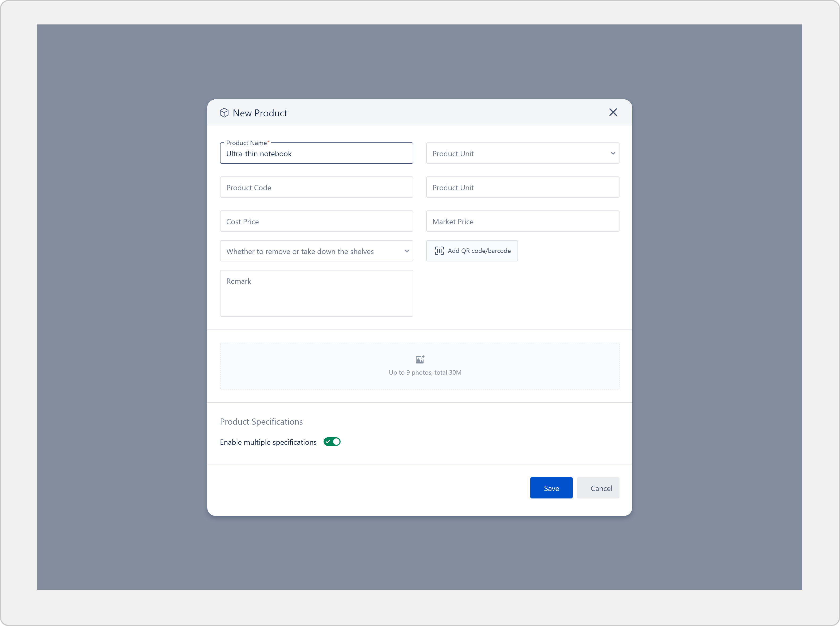Viewport: 840px width, 626px height.
Task: Click the 'Enable multiple specifications' label
Action: (268, 442)
